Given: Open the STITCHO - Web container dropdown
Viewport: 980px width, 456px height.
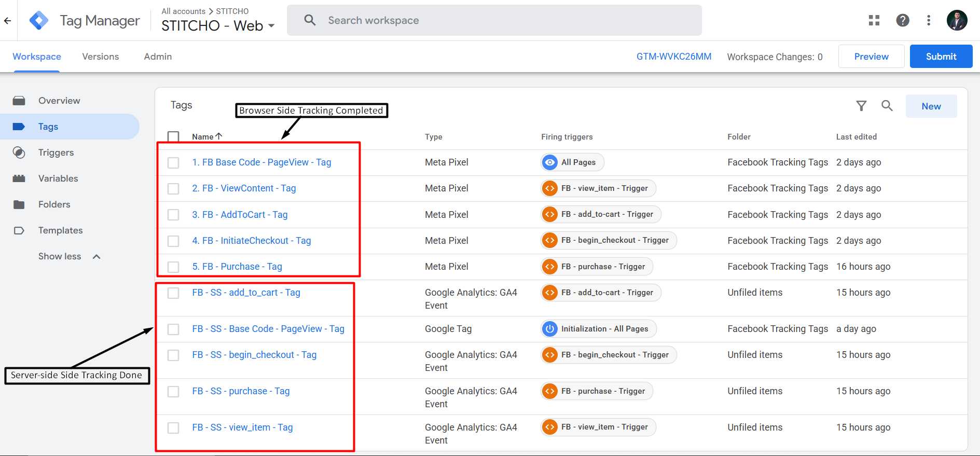Looking at the screenshot, I should click(218, 25).
